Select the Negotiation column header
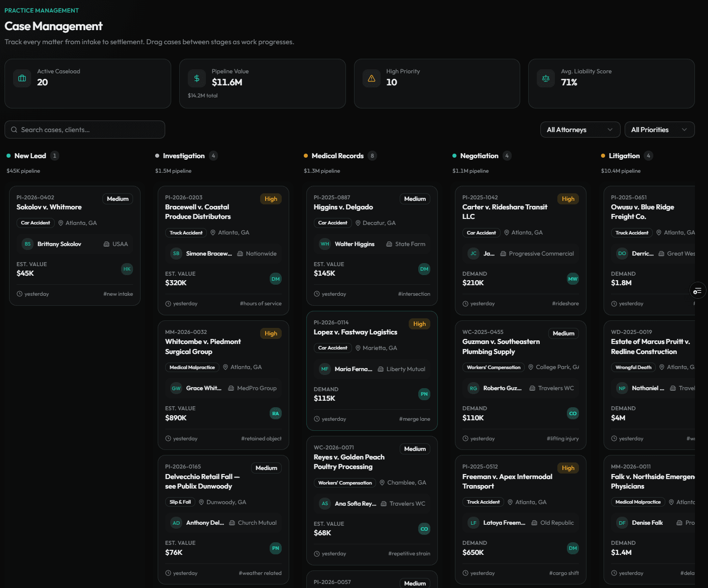The width and height of the screenshot is (708, 588). click(479, 156)
